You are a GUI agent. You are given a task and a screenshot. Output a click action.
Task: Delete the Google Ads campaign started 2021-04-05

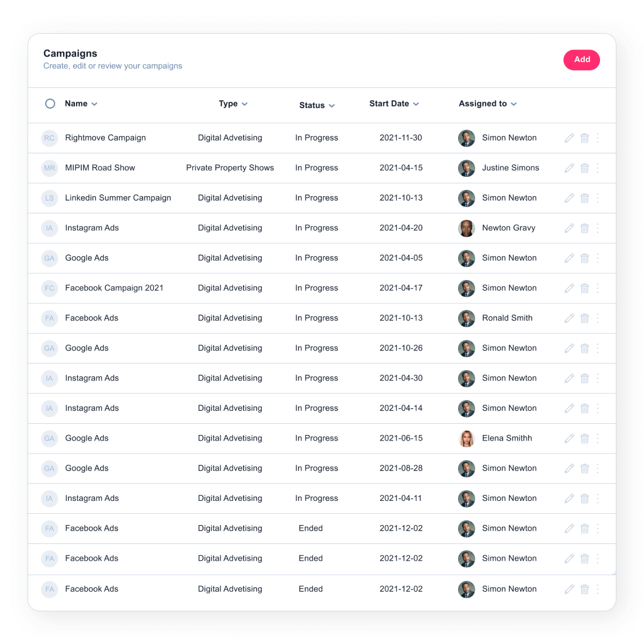(584, 258)
